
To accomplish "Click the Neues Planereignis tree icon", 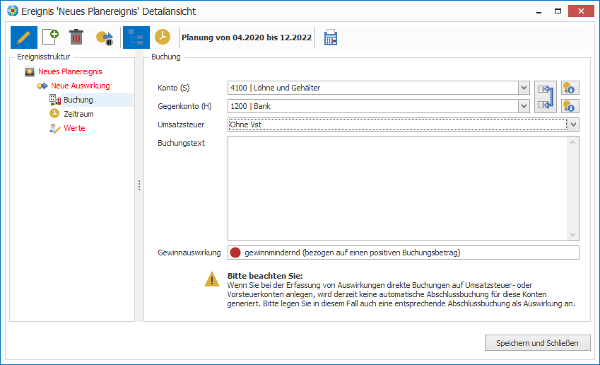I will (x=29, y=72).
